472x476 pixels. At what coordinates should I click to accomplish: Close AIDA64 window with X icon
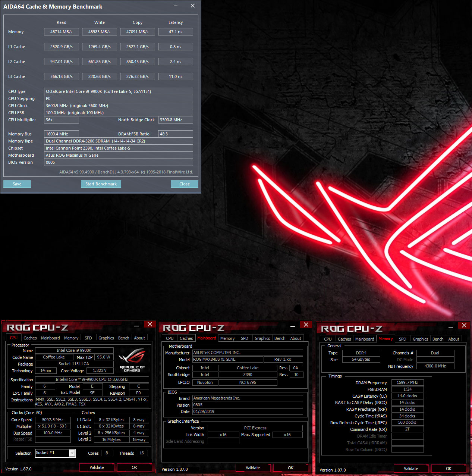[x=193, y=6]
